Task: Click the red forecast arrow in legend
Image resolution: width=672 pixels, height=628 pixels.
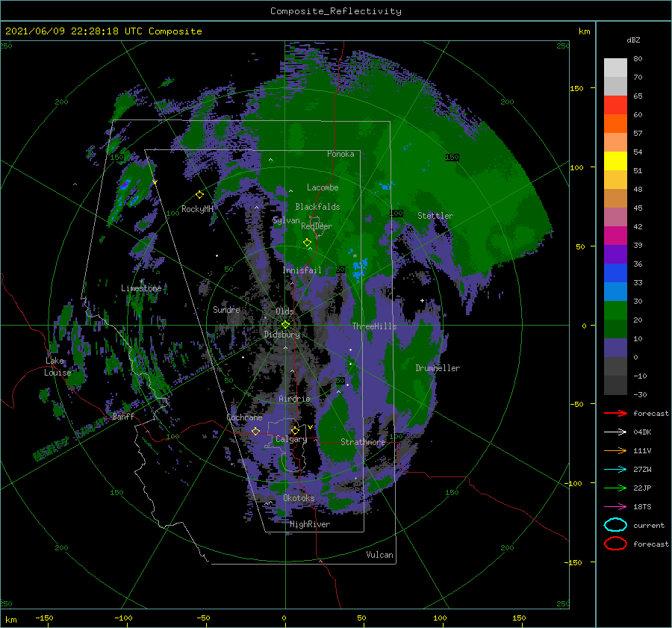Action: [x=615, y=413]
